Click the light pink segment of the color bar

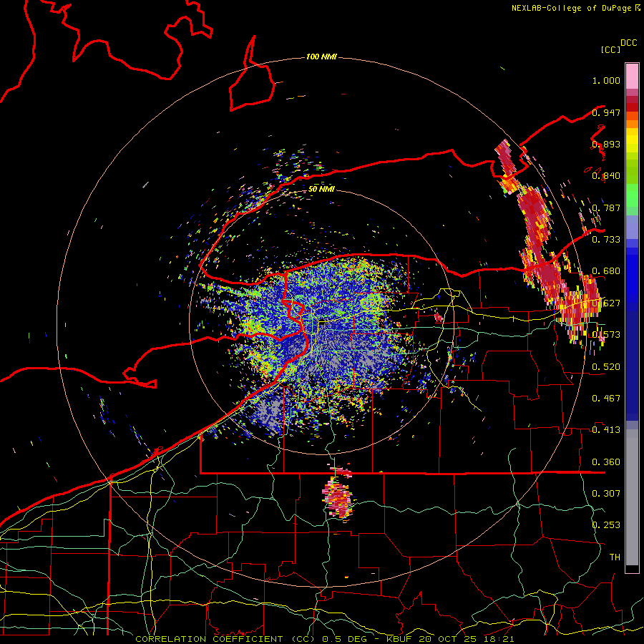632,76
